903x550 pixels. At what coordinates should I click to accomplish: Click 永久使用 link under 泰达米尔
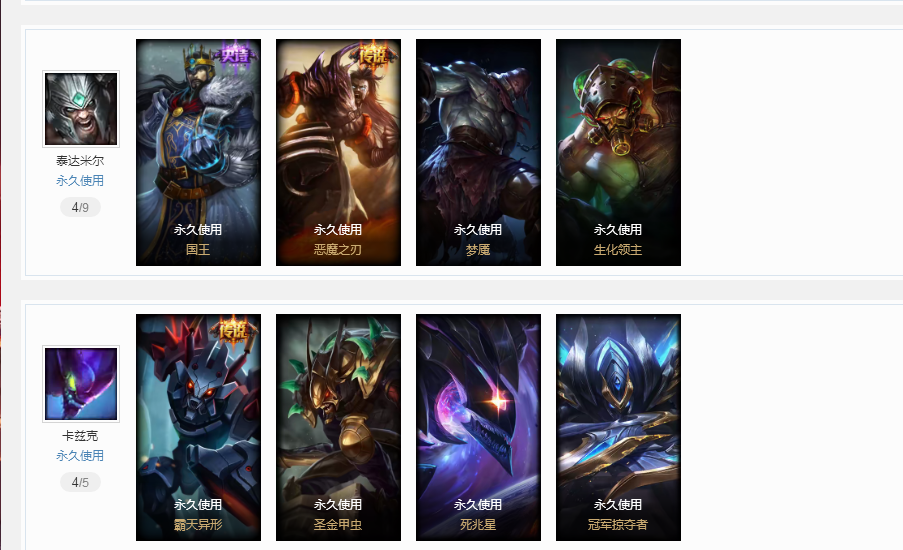80,181
